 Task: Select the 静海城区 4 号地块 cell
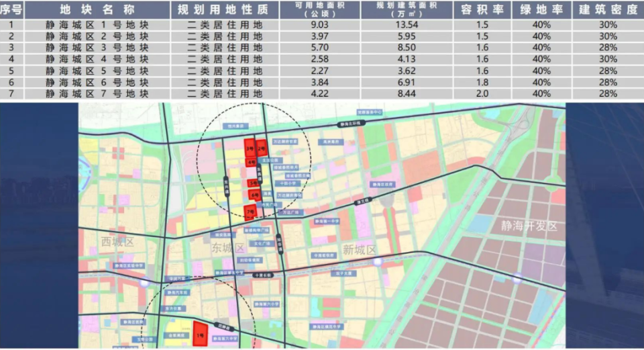[x=97, y=59]
